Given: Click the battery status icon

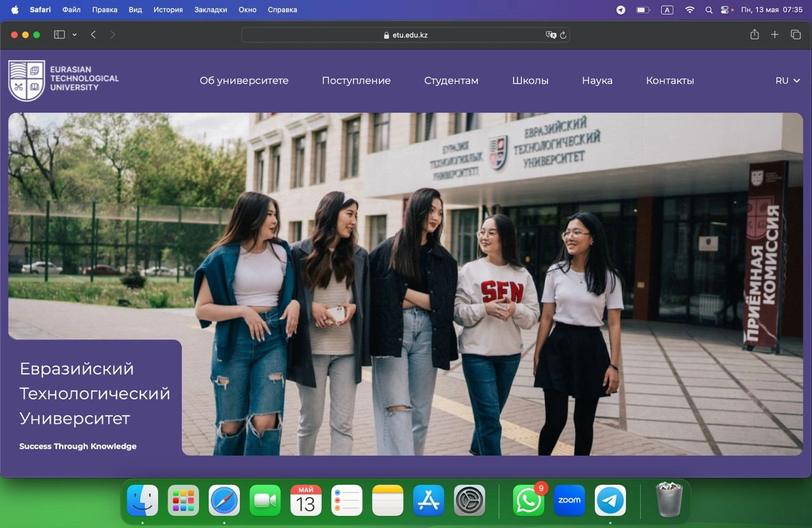Looking at the screenshot, I should click(x=643, y=10).
